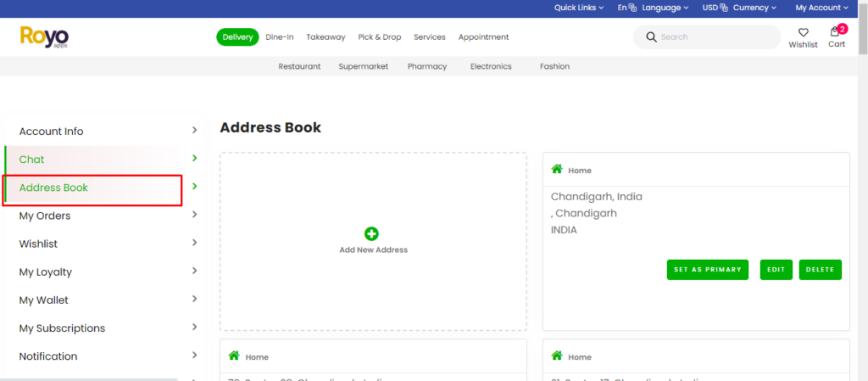Expand the Account Info chevron arrow
Viewport: 868px width, 381px height.
point(194,131)
